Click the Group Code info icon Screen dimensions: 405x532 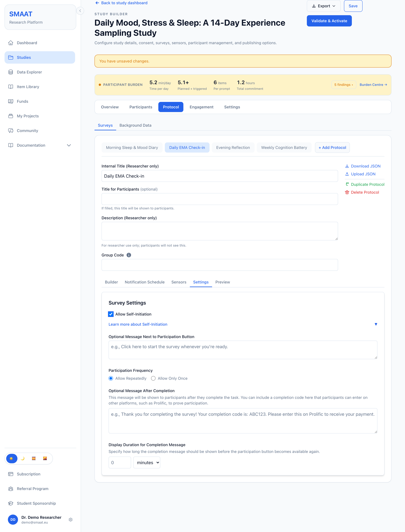129,255
